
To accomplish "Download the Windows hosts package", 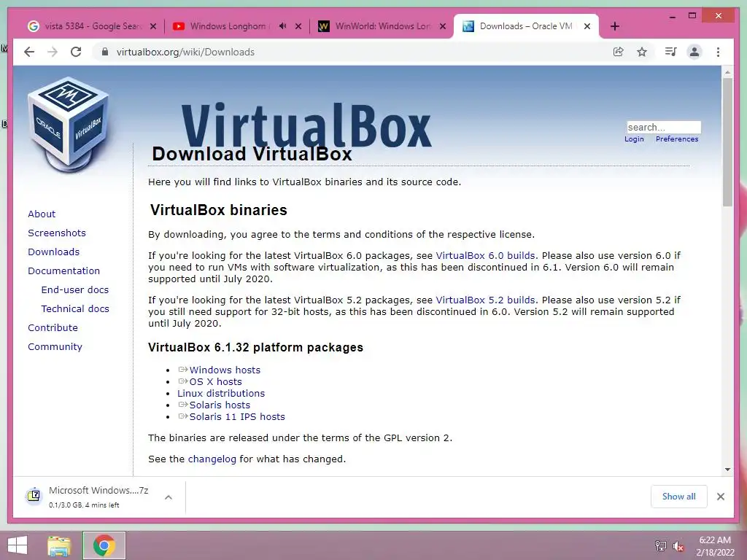I will click(x=225, y=370).
